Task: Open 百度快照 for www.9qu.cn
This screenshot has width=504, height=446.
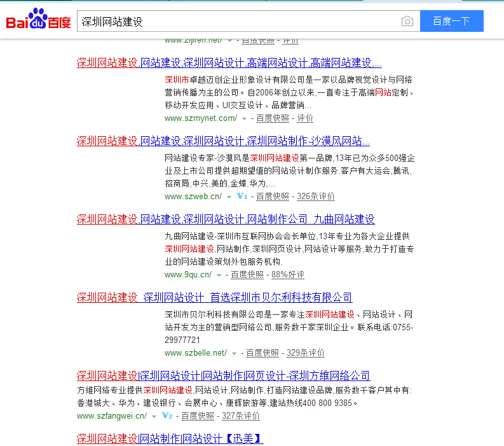Action: 247,274
